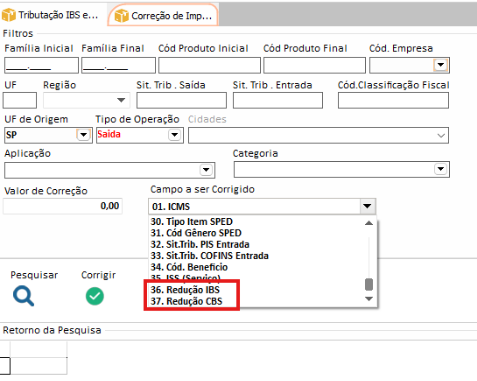Click the Pesquisar magnifier icon

pyautogui.click(x=23, y=296)
